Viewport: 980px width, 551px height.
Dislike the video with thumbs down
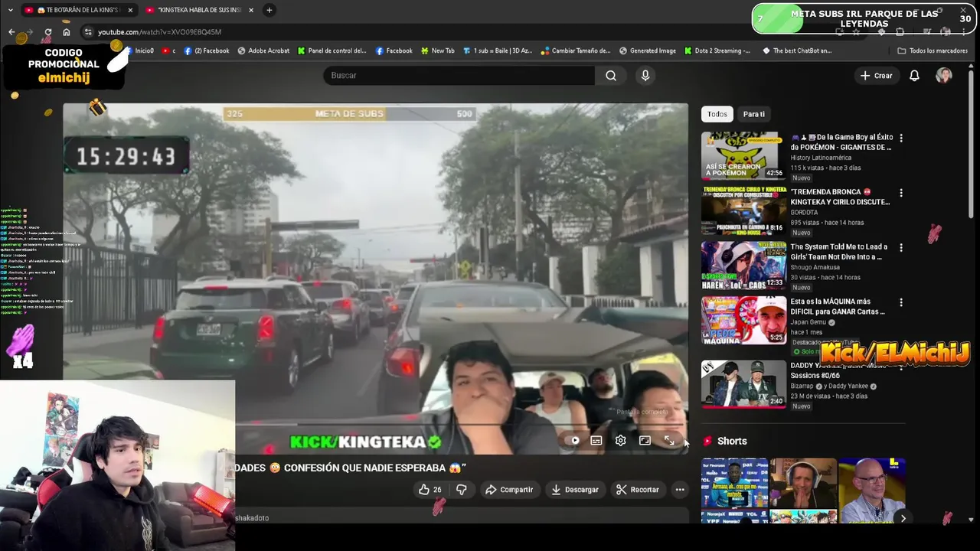[x=462, y=490]
